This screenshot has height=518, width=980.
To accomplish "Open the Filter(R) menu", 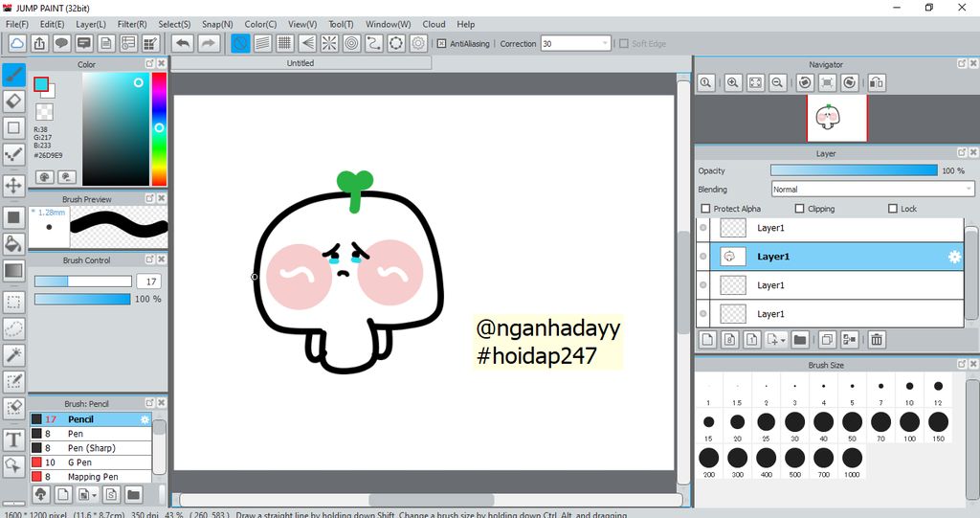I will (132, 24).
